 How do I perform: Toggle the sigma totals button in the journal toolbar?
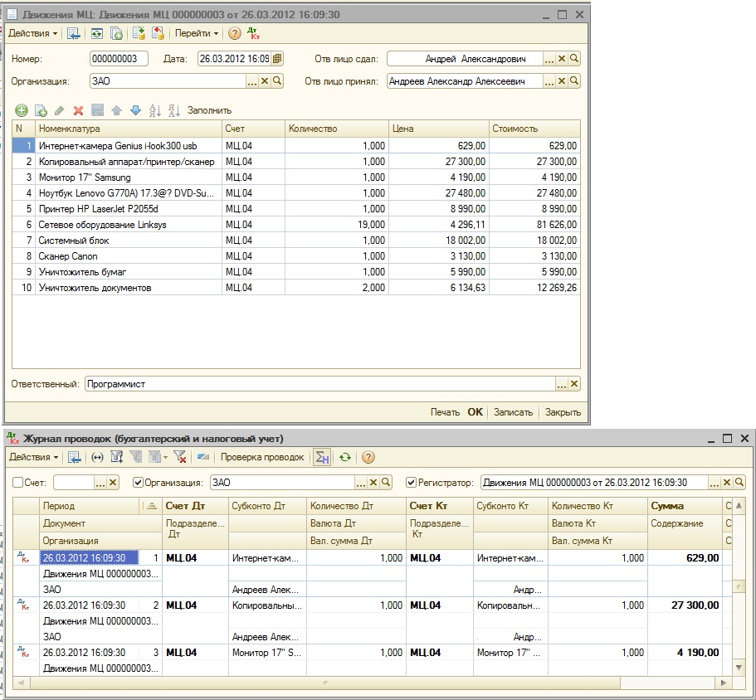322,457
